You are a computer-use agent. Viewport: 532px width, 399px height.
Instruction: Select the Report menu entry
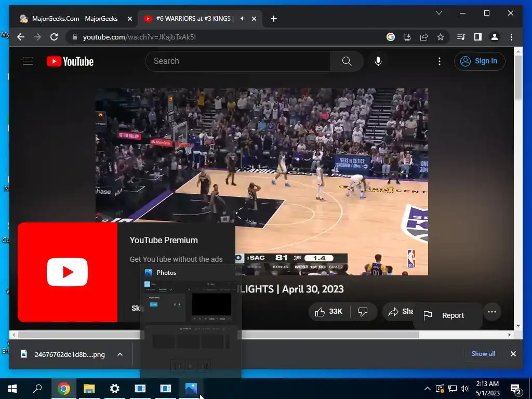(448, 315)
